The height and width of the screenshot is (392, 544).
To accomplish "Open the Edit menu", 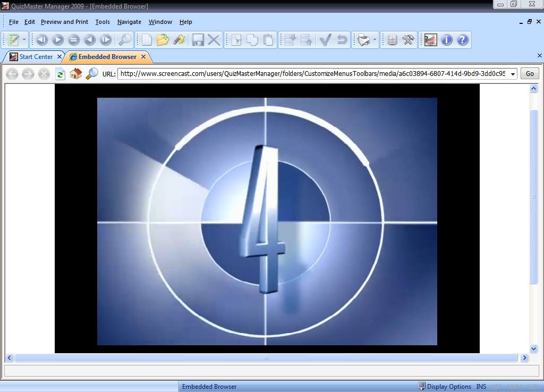I will click(30, 22).
